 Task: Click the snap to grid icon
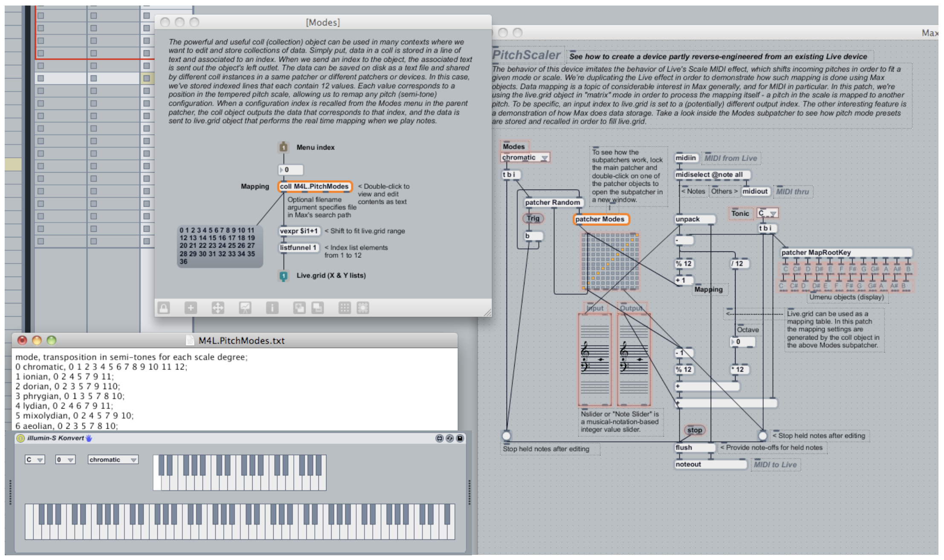pyautogui.click(x=363, y=308)
